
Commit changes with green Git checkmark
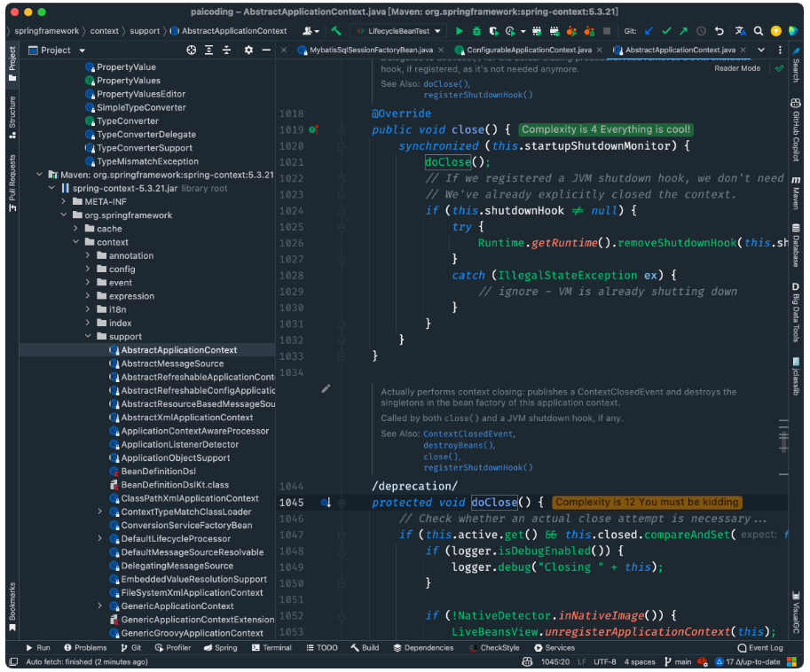click(666, 31)
